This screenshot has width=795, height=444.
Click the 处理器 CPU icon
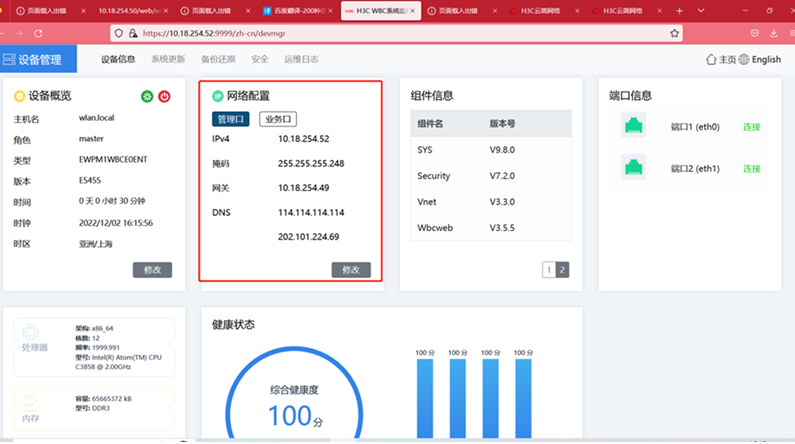30,332
